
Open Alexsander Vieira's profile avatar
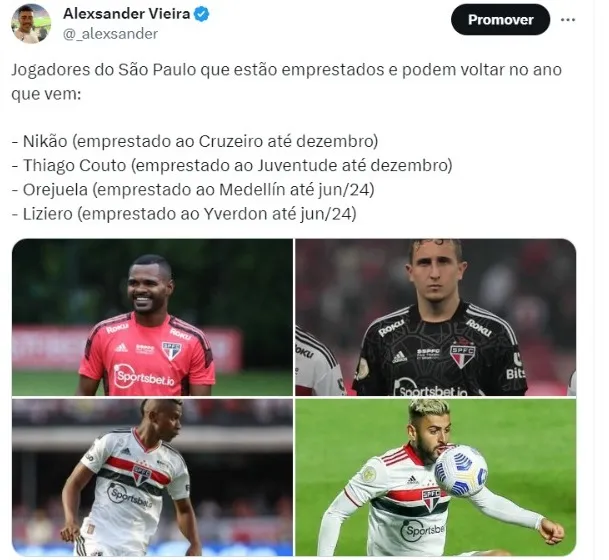(x=31, y=23)
